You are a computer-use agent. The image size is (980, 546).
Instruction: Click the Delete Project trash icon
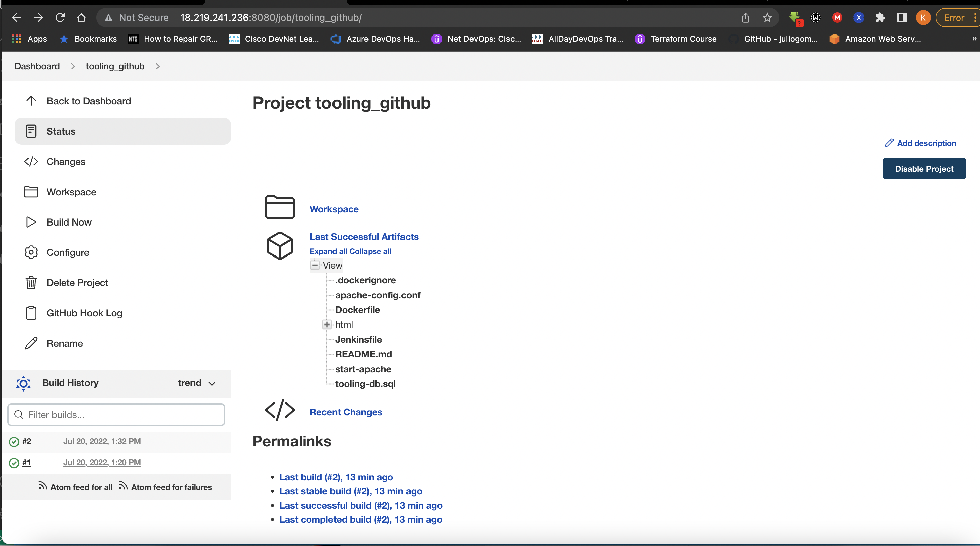click(31, 283)
